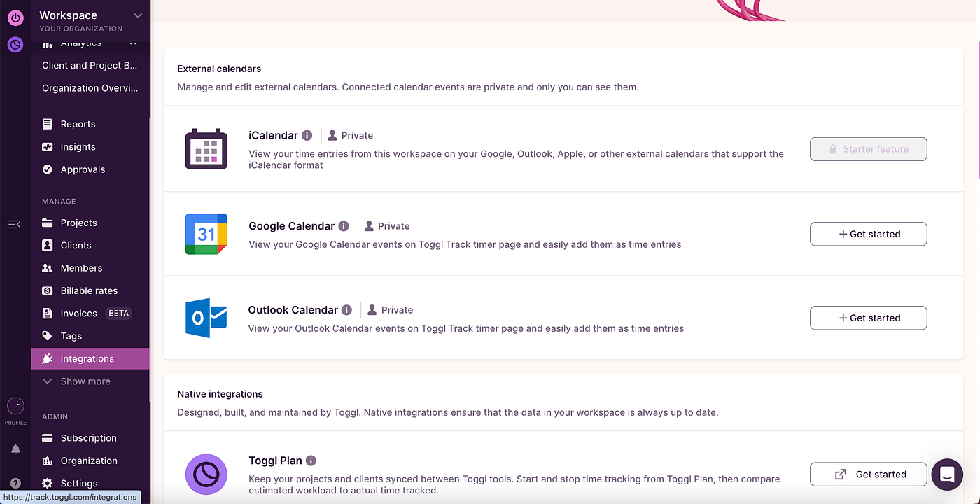Click the Google Calendar logo
The image size is (980, 504).
[x=206, y=234]
